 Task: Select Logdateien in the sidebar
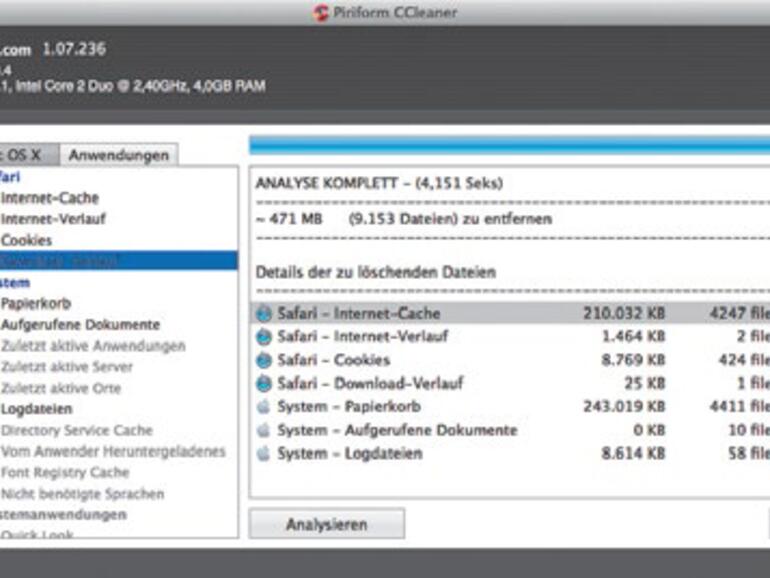click(x=37, y=409)
